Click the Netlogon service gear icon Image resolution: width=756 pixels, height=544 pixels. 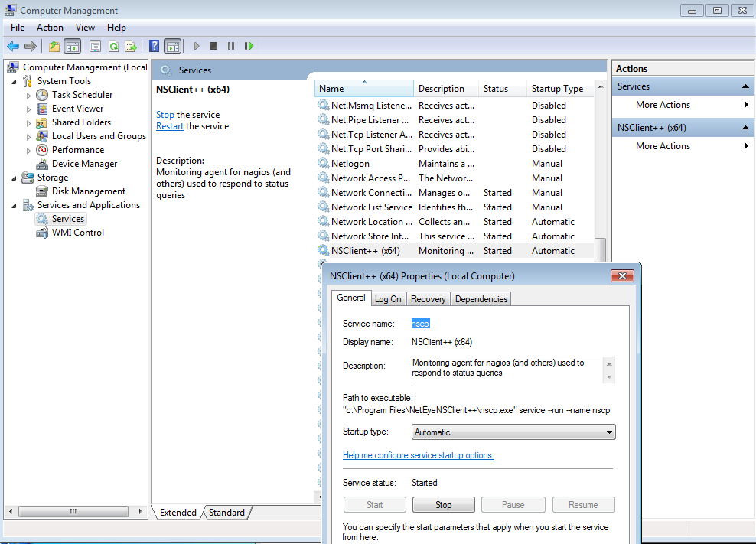[x=323, y=164]
